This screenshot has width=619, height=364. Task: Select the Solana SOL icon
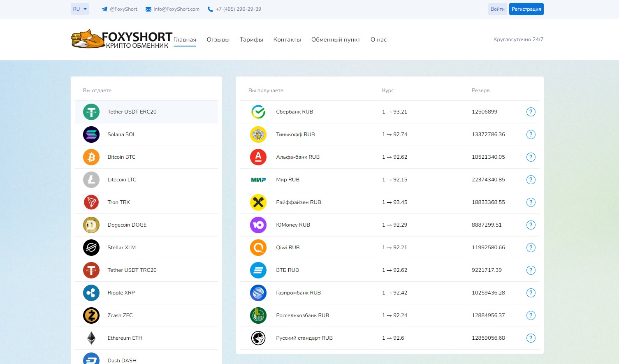tap(91, 134)
